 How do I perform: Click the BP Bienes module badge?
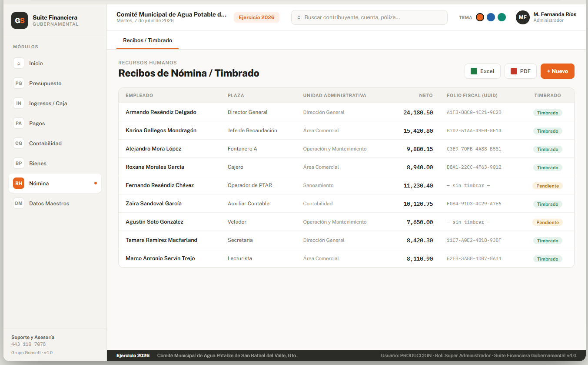point(19,163)
